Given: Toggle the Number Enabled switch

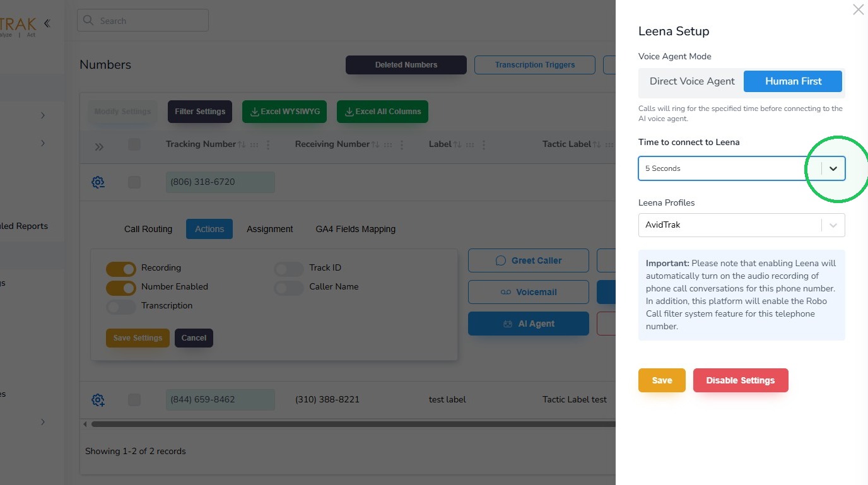Looking at the screenshot, I should (121, 288).
